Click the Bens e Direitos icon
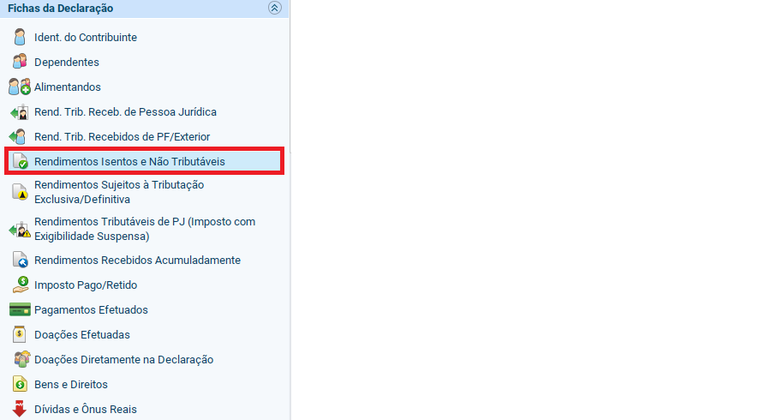 (19, 384)
